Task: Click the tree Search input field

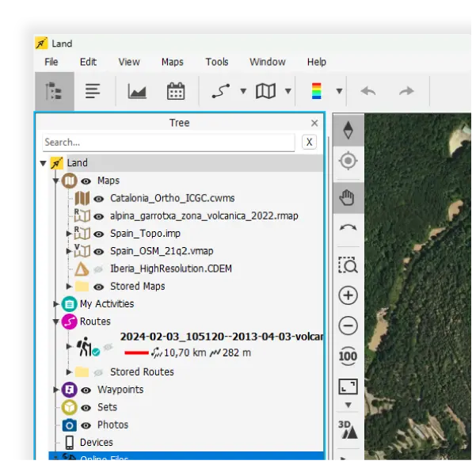Action: pos(168,143)
